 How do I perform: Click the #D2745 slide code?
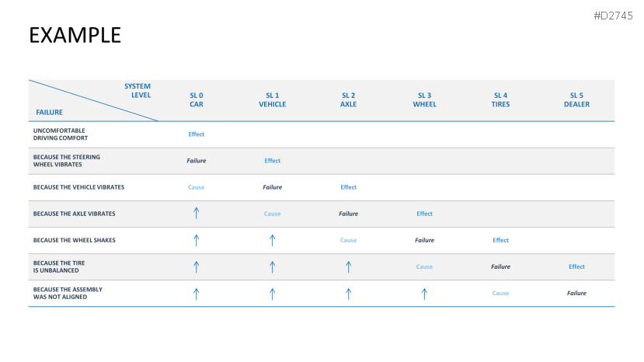coord(613,16)
